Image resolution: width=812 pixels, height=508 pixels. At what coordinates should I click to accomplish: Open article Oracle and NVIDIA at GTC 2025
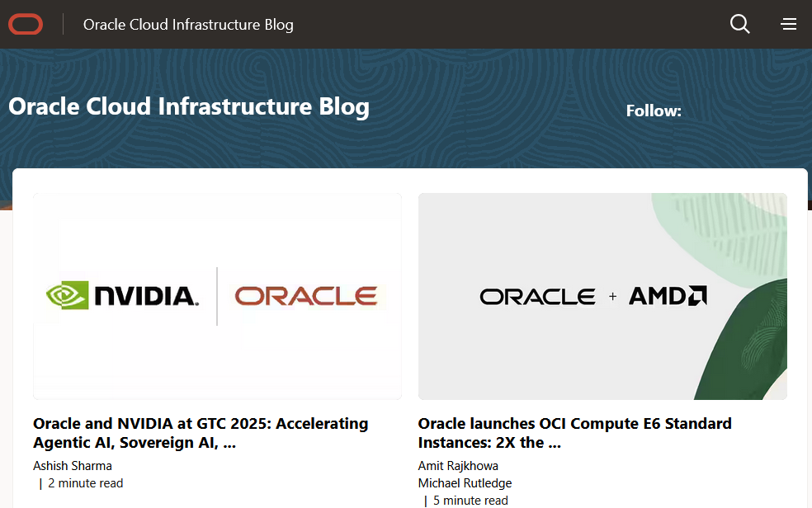coord(201,433)
